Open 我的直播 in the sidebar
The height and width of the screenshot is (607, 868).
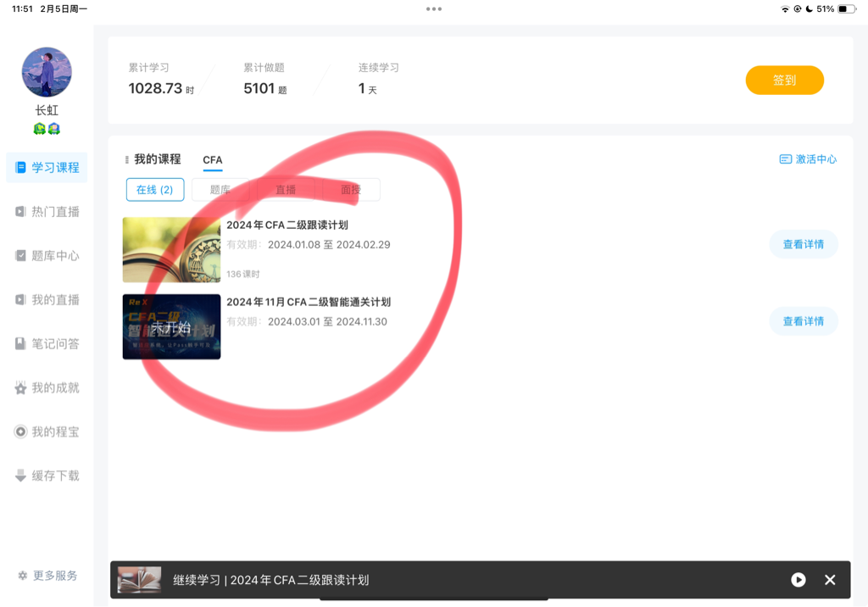(47, 299)
